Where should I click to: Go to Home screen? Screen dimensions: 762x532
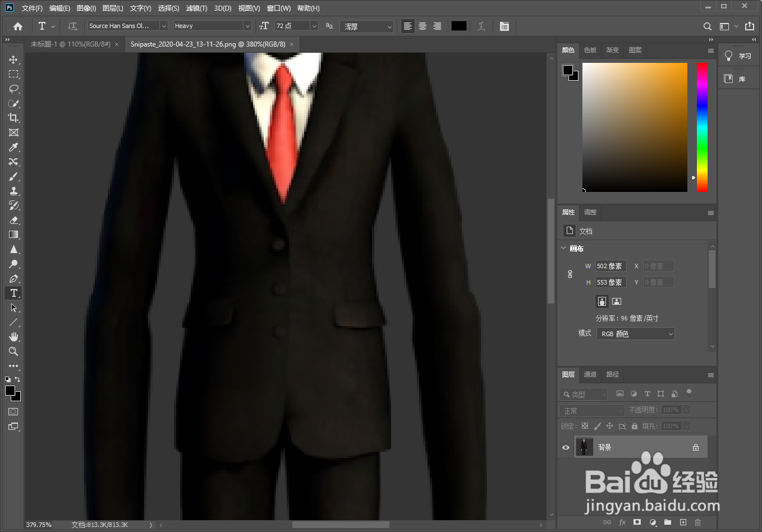18,26
